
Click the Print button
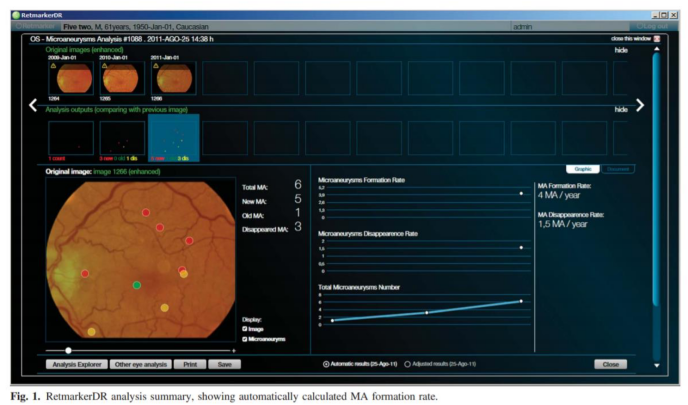point(190,364)
